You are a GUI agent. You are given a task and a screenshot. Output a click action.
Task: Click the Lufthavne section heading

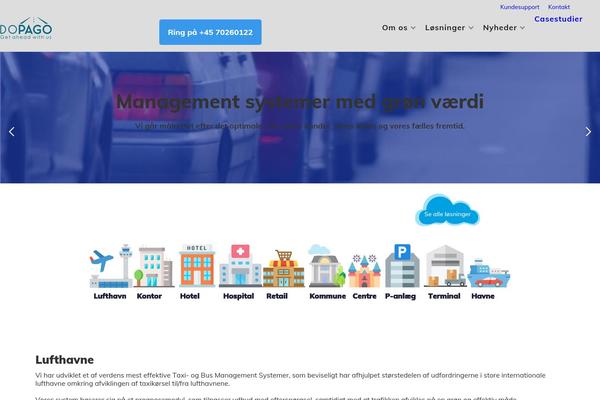[x=64, y=359]
